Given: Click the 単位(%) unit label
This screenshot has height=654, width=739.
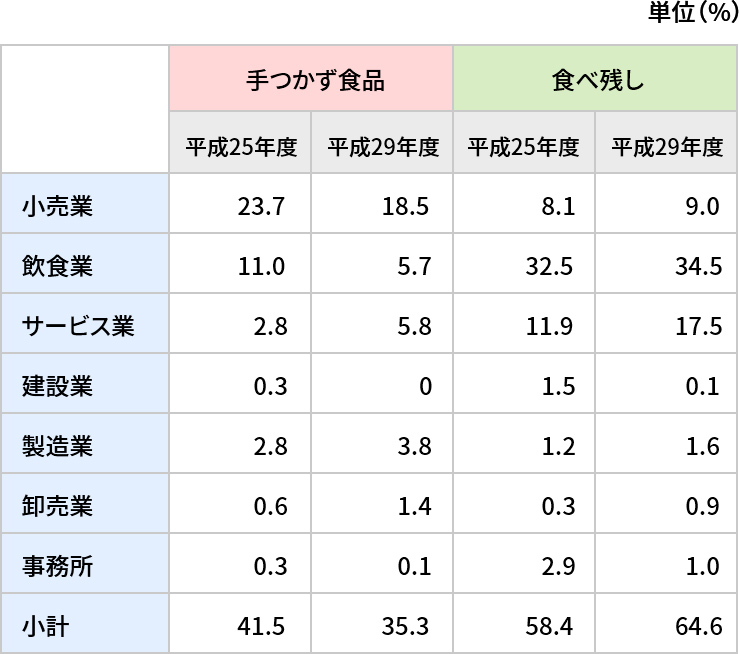Looking at the screenshot, I should pos(693,12).
